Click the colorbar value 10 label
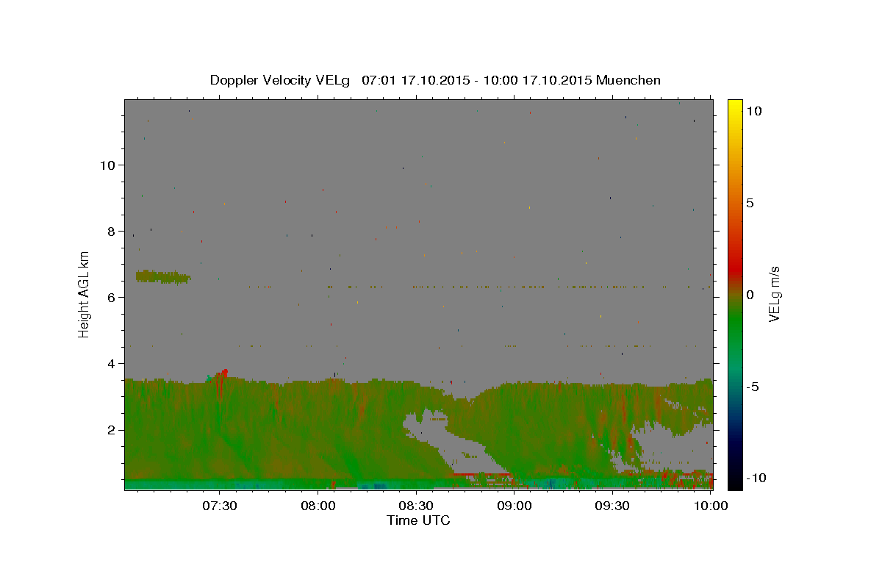882x588 pixels. coord(753,111)
